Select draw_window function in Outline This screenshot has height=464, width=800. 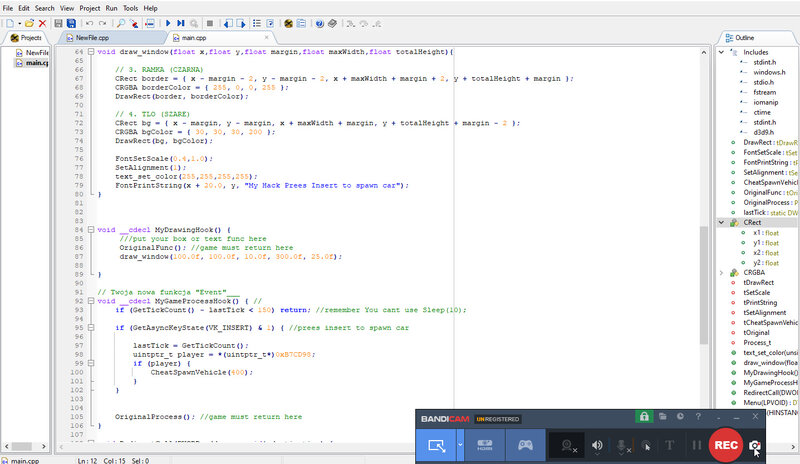(765, 362)
